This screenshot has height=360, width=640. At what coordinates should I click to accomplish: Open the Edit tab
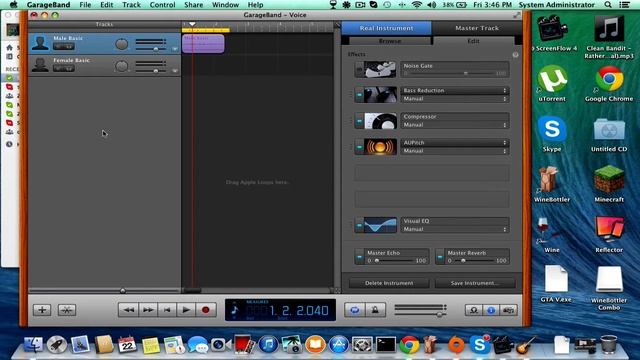473,41
